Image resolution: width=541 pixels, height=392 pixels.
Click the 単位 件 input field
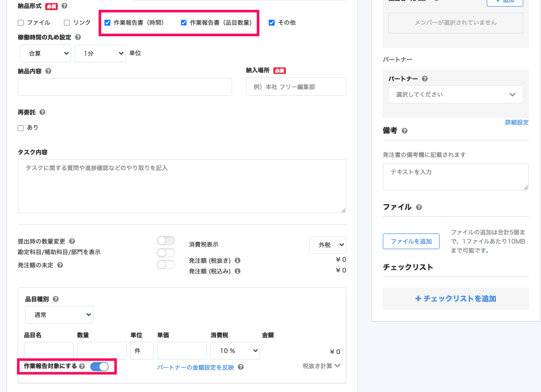click(142, 350)
